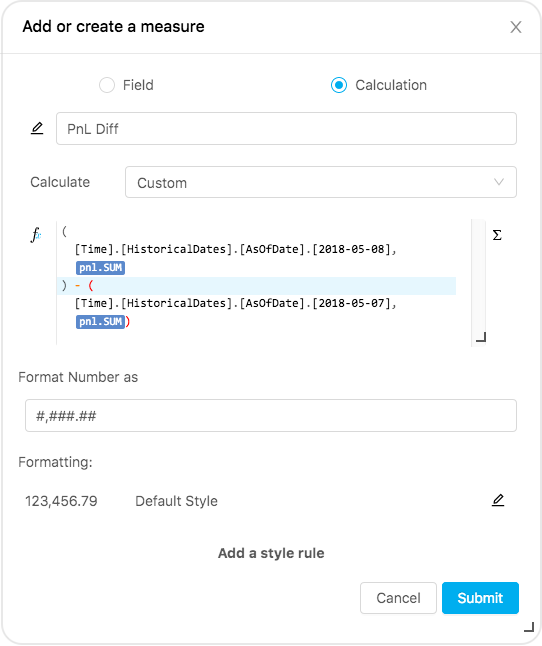Click the highlighted ') - (' formula line
Viewport: 542px width, 646px height.
[257, 286]
